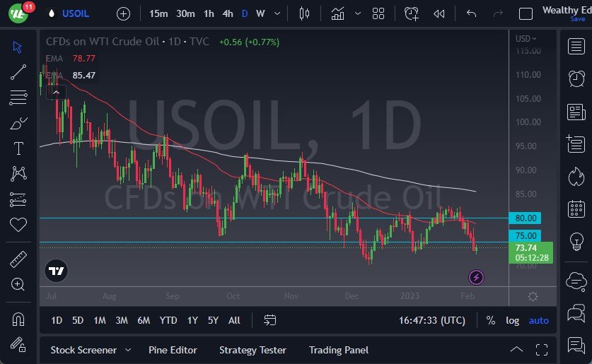592x364 pixels.
Task: Select the 4h timeframe button
Action: [228, 13]
